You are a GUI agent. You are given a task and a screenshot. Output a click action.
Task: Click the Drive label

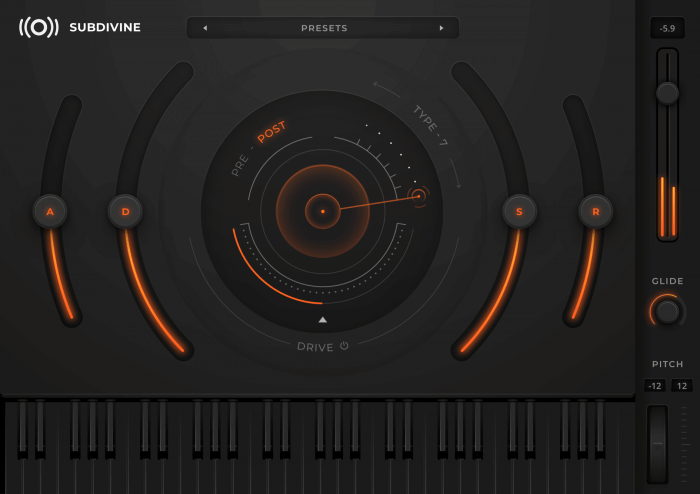click(x=315, y=347)
